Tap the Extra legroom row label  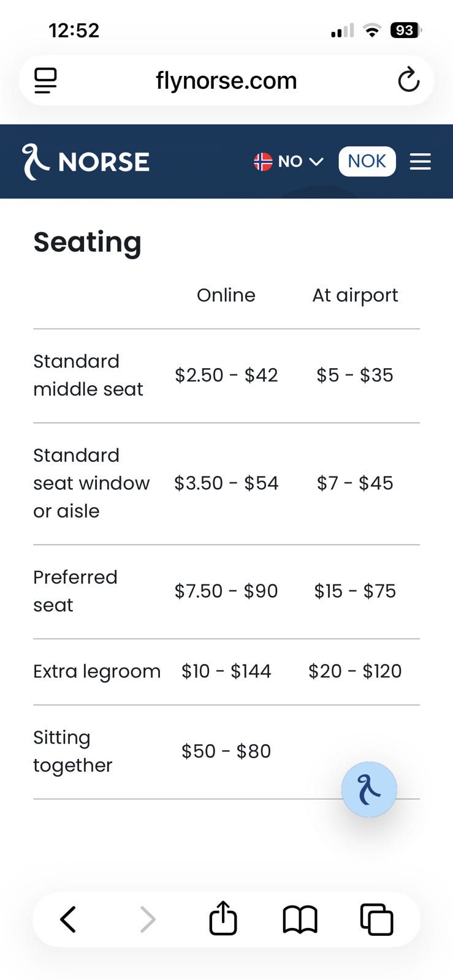(x=97, y=671)
